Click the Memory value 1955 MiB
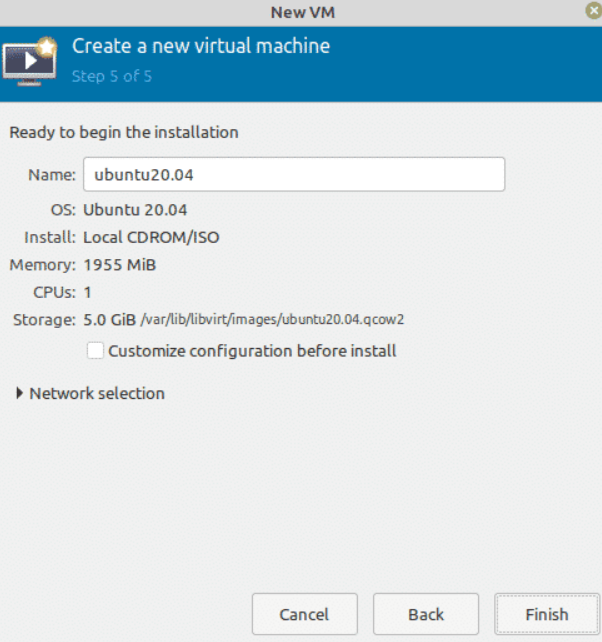This screenshot has height=642, width=602. click(120, 265)
